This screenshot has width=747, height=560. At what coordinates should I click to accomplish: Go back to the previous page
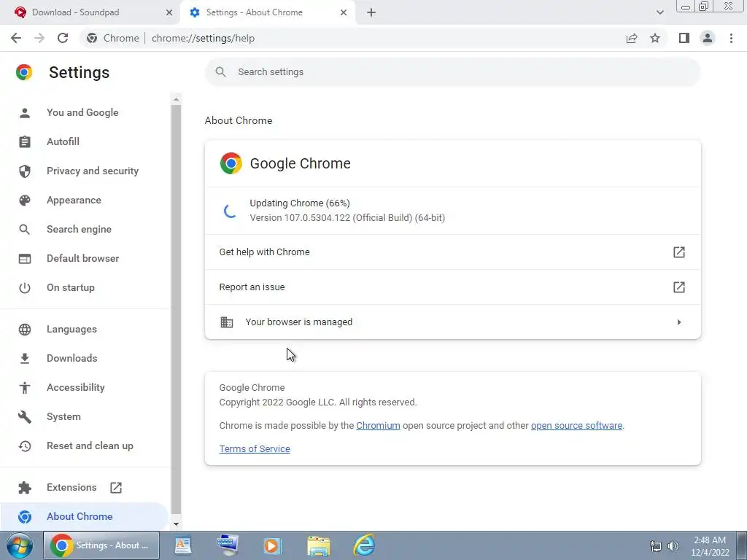(16, 38)
